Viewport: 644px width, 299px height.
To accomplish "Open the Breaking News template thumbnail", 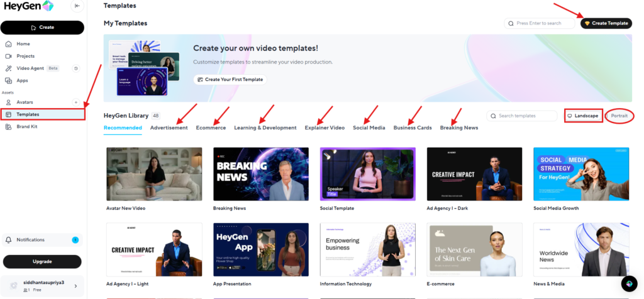I will pos(261,174).
